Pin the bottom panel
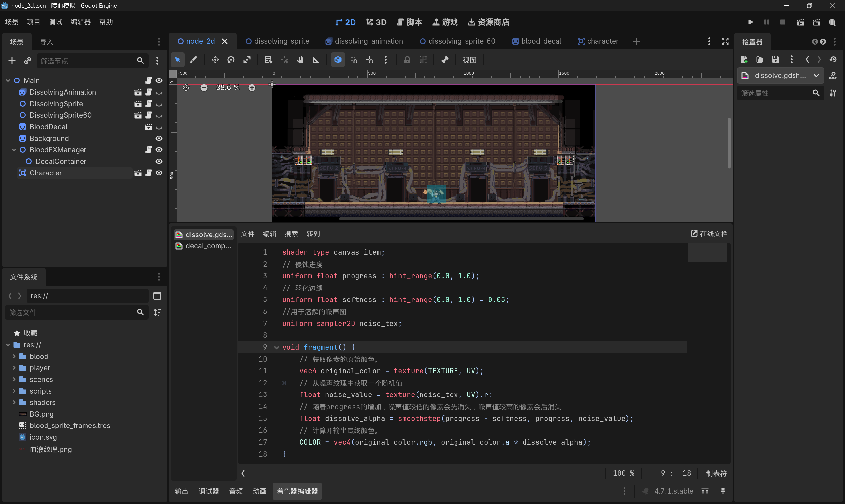 pos(723,491)
